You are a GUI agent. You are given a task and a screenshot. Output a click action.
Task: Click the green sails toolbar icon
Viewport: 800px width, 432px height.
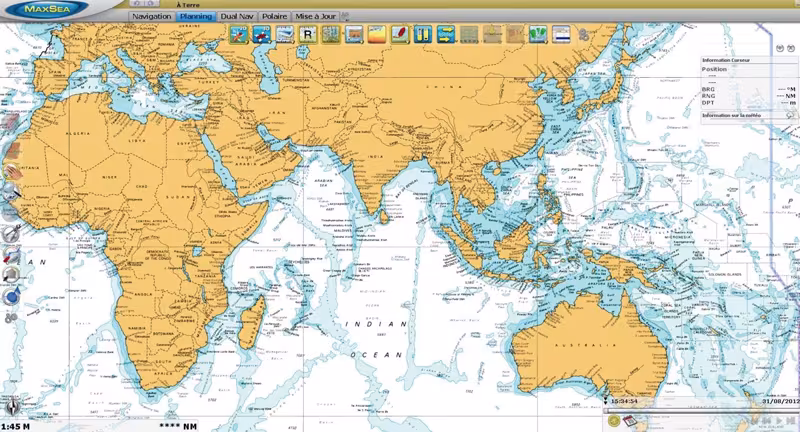[x=538, y=35]
